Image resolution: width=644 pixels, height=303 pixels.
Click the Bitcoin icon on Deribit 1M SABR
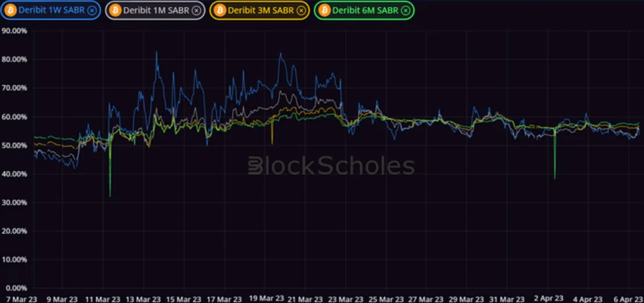point(116,10)
